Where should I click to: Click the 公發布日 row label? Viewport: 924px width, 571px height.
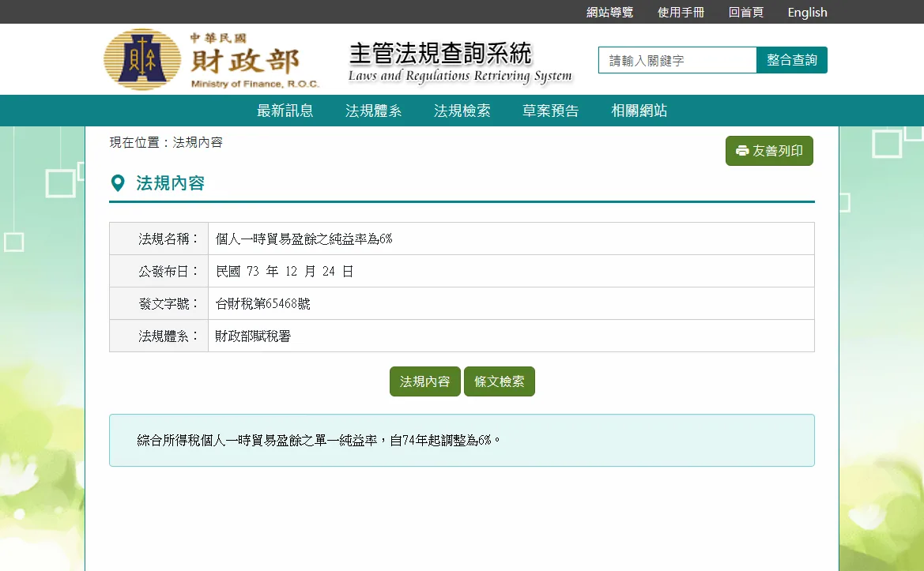[x=168, y=272]
